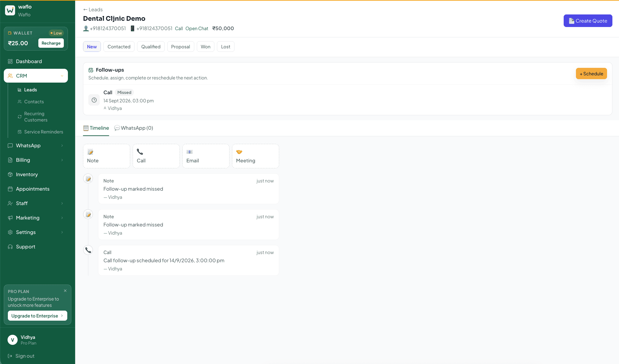Dismiss the Pro Plan upgrade card
Viewport: 619px width, 364px height.
click(65, 291)
